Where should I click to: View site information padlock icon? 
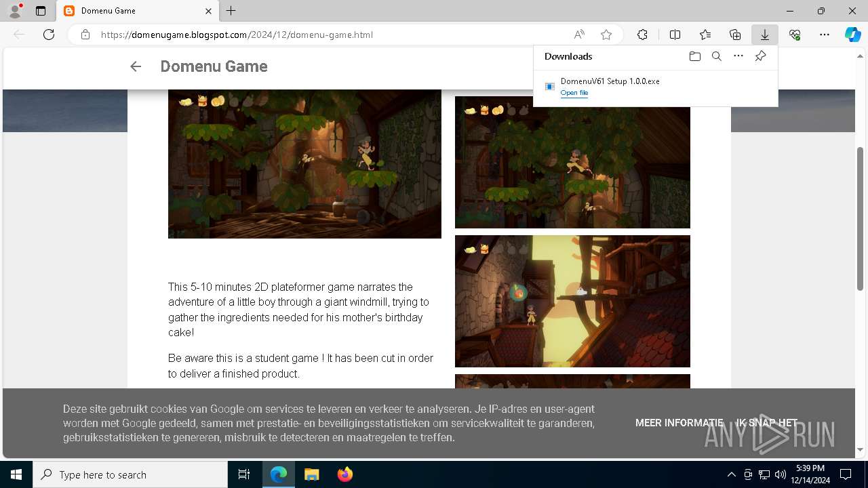point(85,35)
